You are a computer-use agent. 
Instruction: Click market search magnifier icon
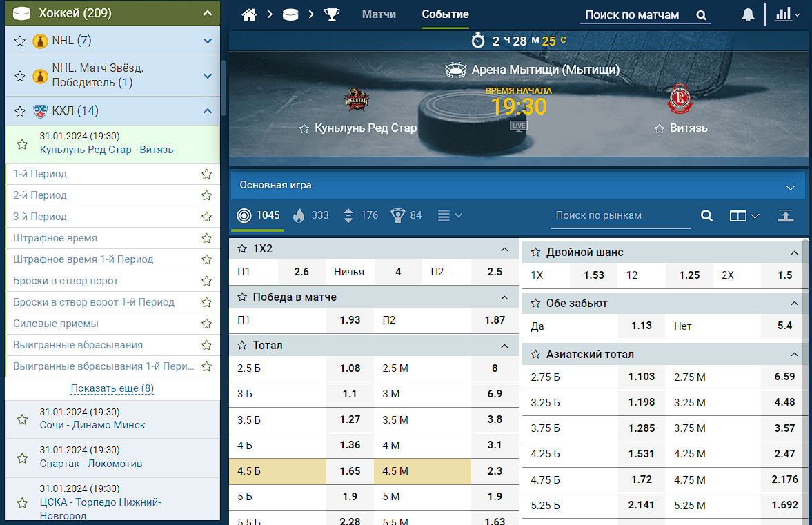(x=707, y=215)
